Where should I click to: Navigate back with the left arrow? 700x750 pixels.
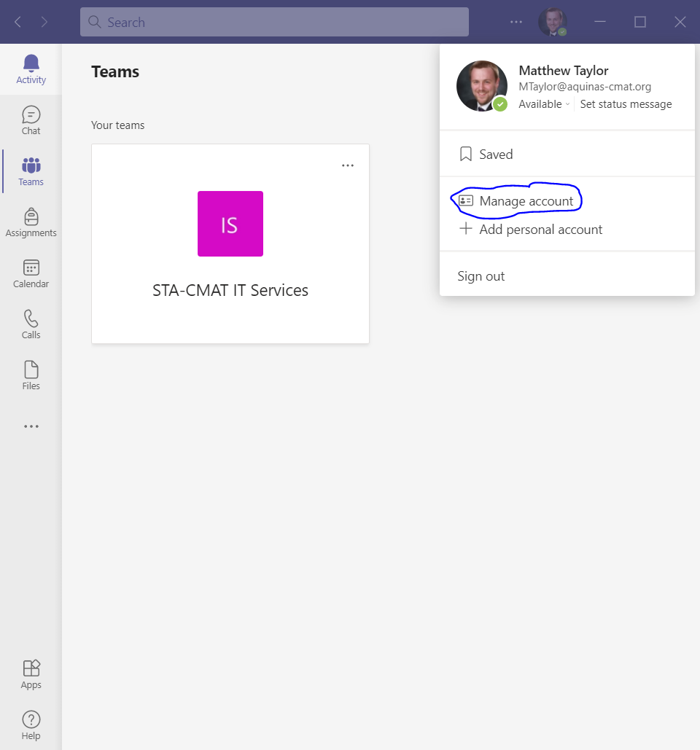pyautogui.click(x=17, y=22)
